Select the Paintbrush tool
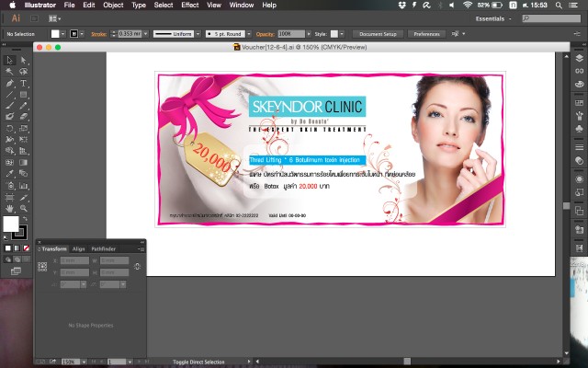588x368 pixels. click(x=9, y=106)
